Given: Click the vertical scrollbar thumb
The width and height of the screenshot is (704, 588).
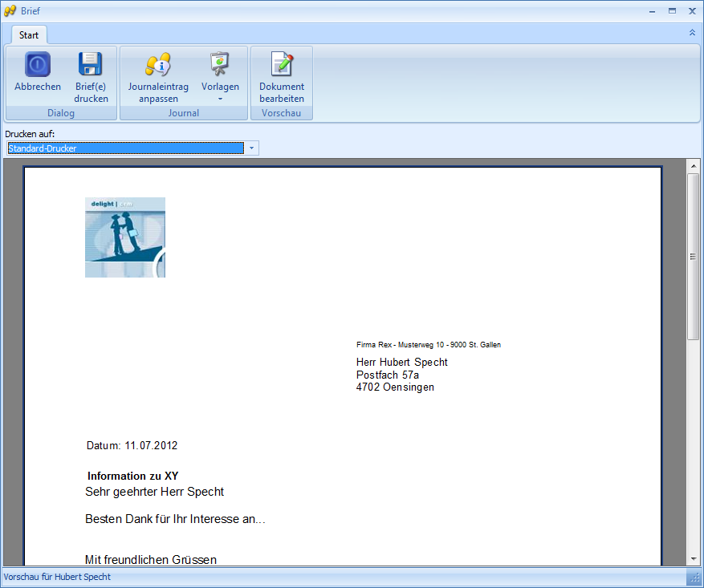Looking at the screenshot, I should pos(692,257).
